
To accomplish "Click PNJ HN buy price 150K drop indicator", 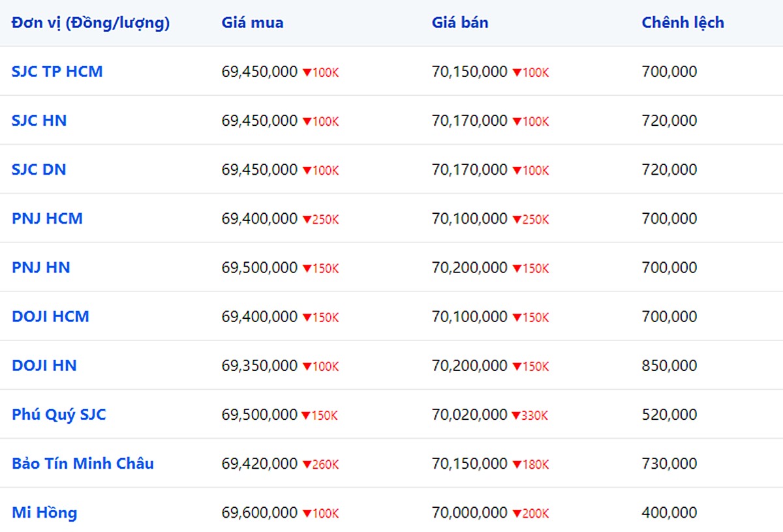I will [x=320, y=269].
